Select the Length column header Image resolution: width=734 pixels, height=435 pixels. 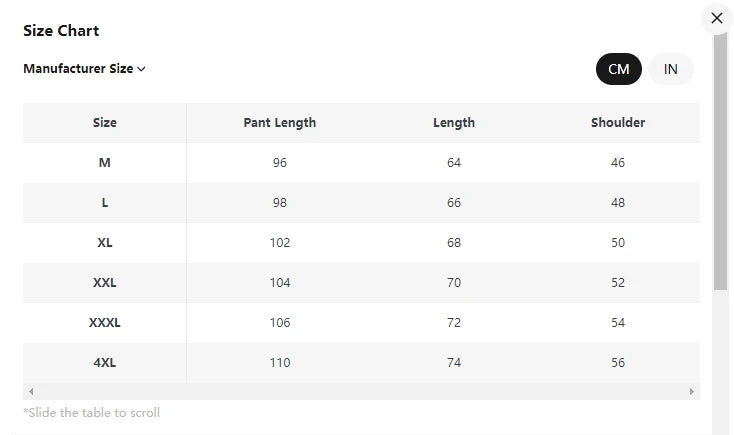454,123
